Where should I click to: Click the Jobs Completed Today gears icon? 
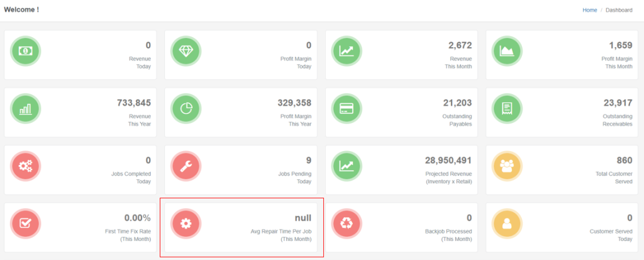[x=26, y=166]
